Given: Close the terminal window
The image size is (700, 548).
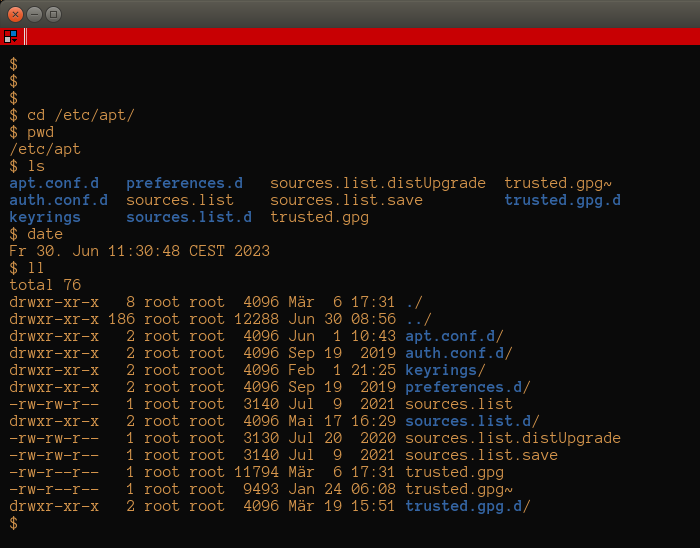Looking at the screenshot, I should (x=16, y=14).
